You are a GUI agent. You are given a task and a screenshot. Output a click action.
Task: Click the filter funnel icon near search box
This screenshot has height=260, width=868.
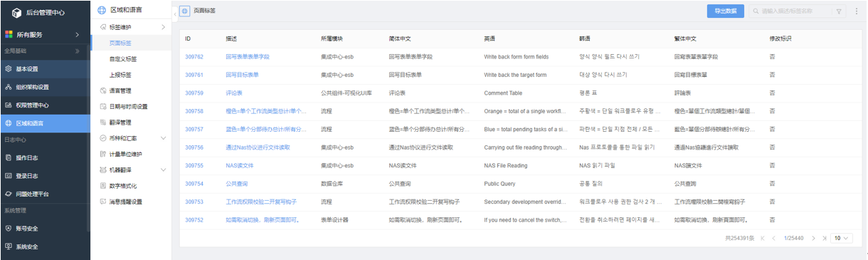840,11
